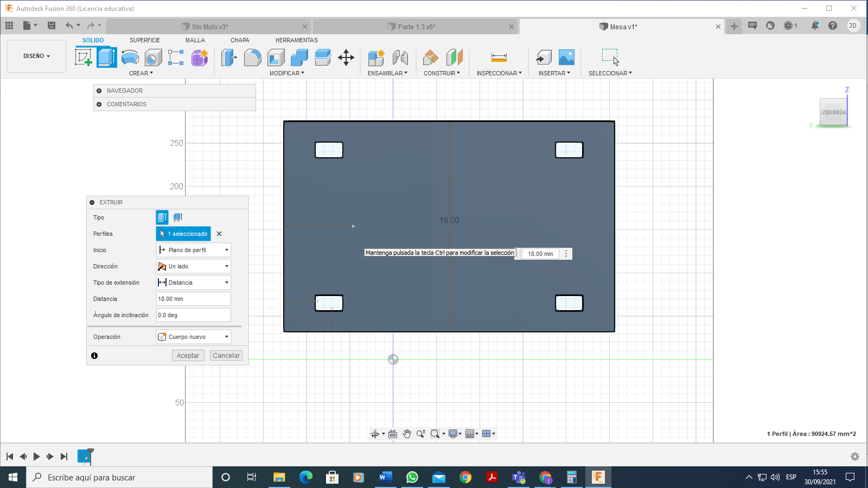Open the Inicio dropdown
Image resolution: width=868 pixels, height=488 pixels.
(194, 250)
